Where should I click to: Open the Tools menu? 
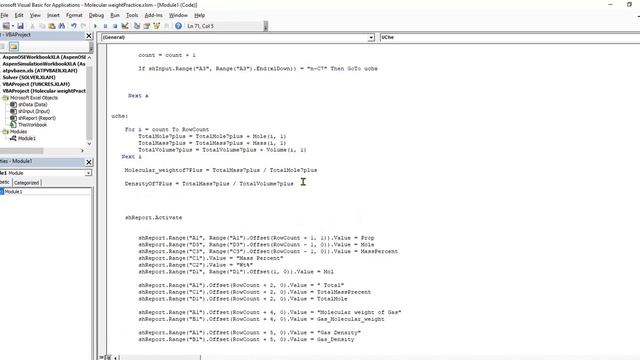click(132, 15)
